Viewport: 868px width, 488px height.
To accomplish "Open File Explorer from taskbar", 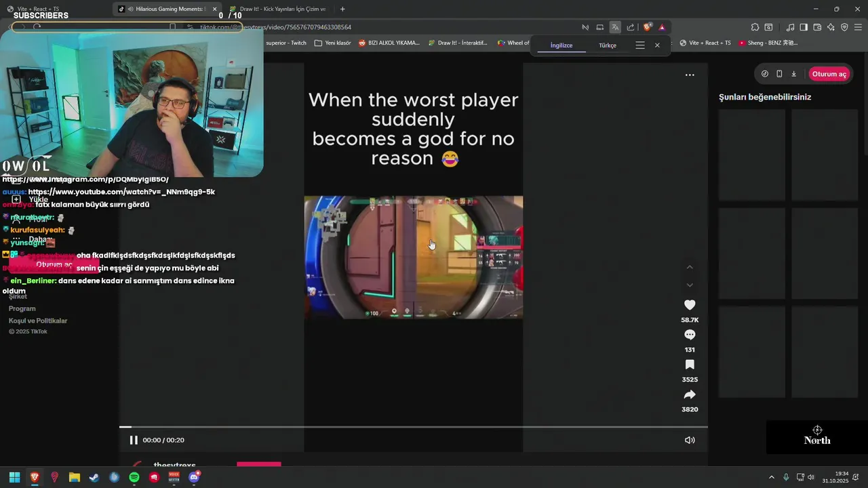I will tap(75, 477).
